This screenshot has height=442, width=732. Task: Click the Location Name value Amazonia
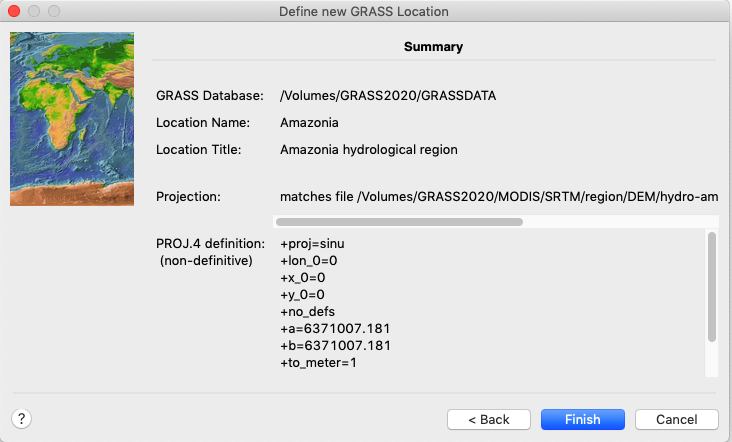click(309, 123)
